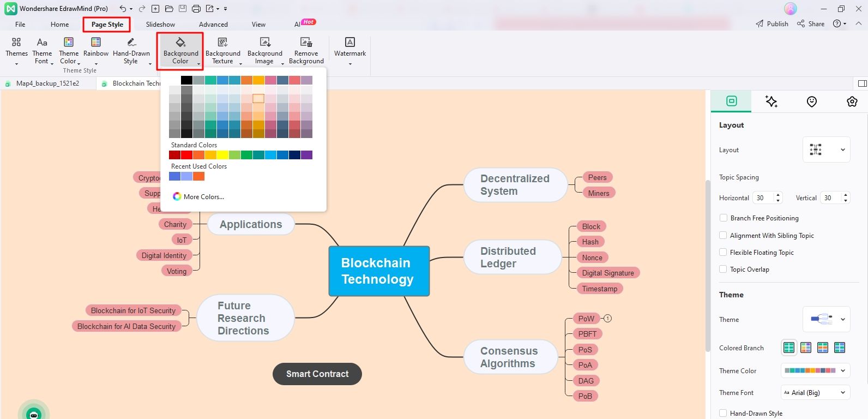Image resolution: width=868 pixels, height=419 pixels.
Task: Switch to the AI sparkle panel icon
Action: tap(771, 101)
